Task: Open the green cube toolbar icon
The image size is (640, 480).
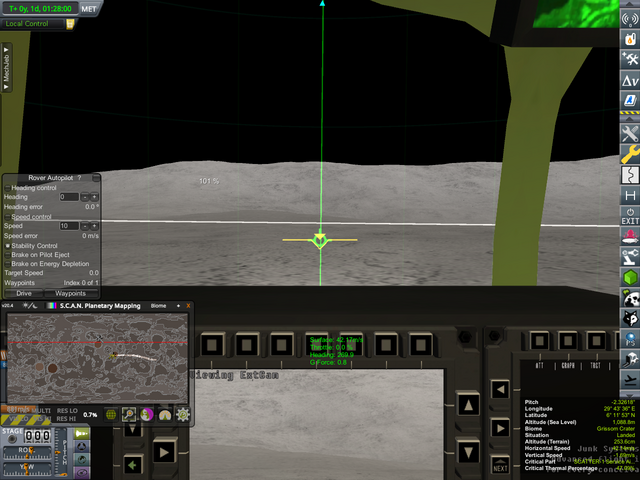Action: [x=630, y=278]
